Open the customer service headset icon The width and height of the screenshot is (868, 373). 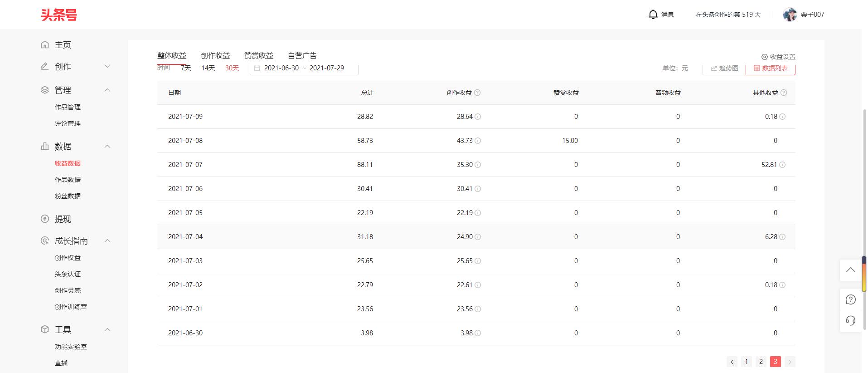click(850, 321)
